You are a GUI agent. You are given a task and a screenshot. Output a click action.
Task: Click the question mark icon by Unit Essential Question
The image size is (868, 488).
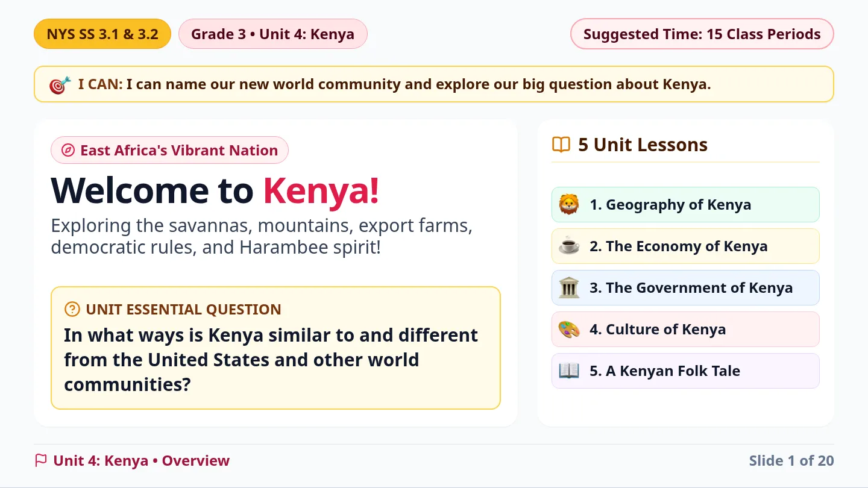[x=72, y=309]
